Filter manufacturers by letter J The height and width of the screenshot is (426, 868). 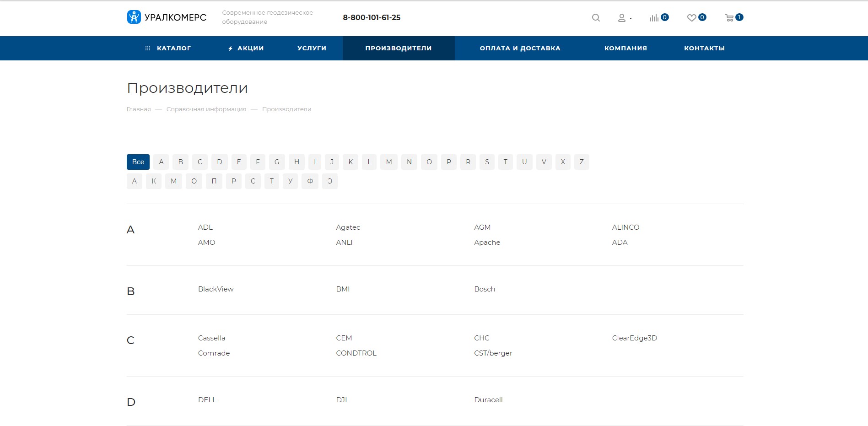click(332, 162)
